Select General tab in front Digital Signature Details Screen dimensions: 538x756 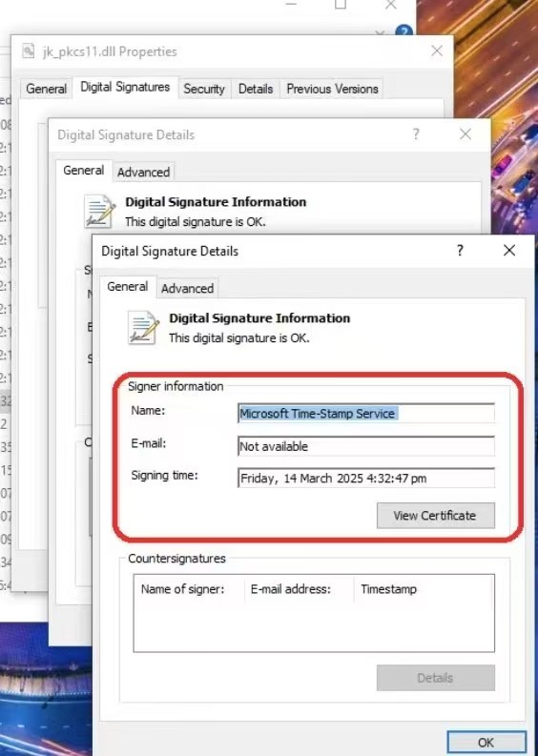[128, 286]
